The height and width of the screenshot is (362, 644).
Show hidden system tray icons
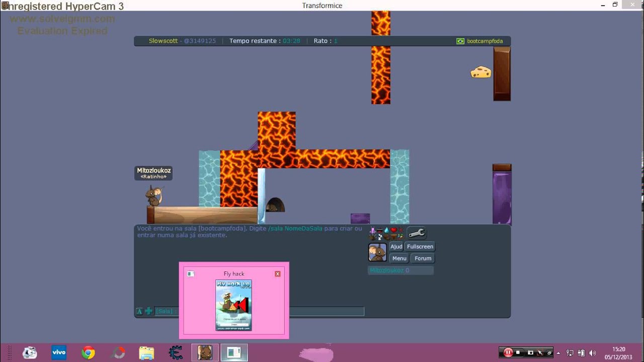(x=558, y=353)
